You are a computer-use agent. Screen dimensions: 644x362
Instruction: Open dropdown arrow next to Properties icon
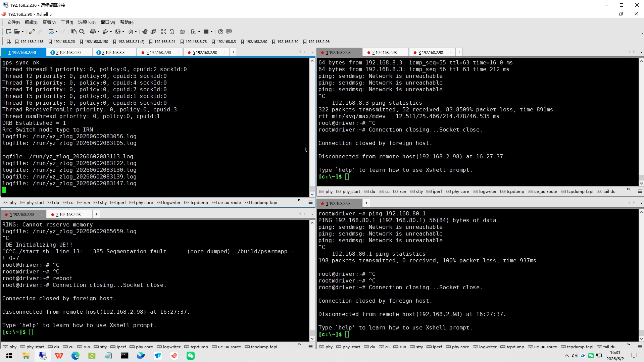pyautogui.click(x=56, y=32)
